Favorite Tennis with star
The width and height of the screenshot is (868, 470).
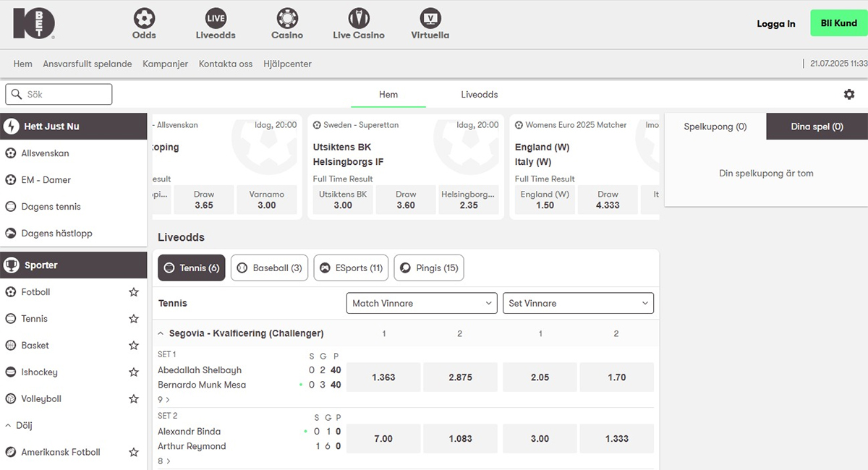(x=134, y=319)
